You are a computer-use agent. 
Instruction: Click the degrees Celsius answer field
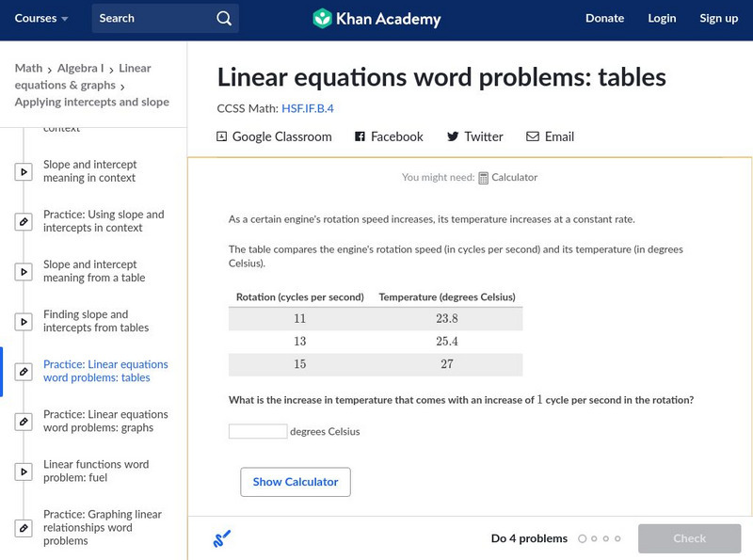[x=258, y=431]
